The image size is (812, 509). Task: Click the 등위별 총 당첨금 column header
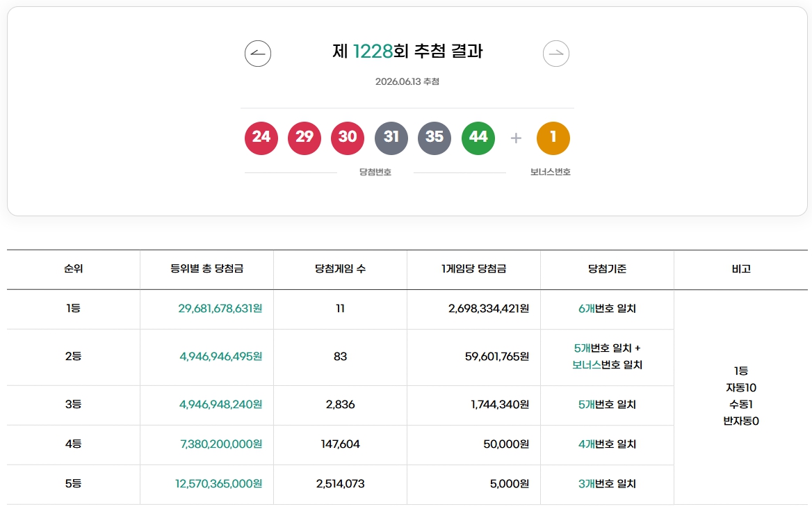[206, 268]
